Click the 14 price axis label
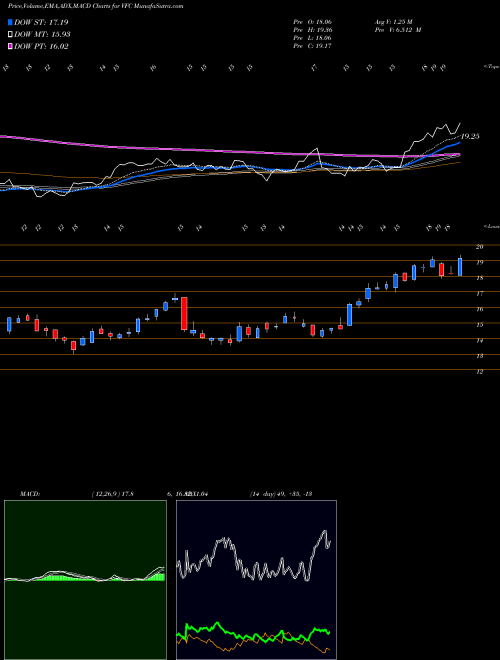Viewport: 500px width, 660px height. pyautogui.click(x=479, y=340)
